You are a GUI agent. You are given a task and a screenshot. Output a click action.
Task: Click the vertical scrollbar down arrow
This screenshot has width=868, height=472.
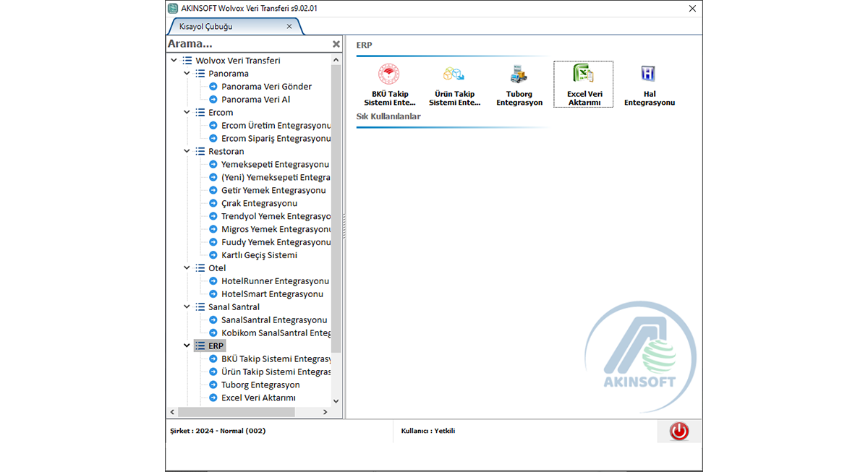[336, 401]
